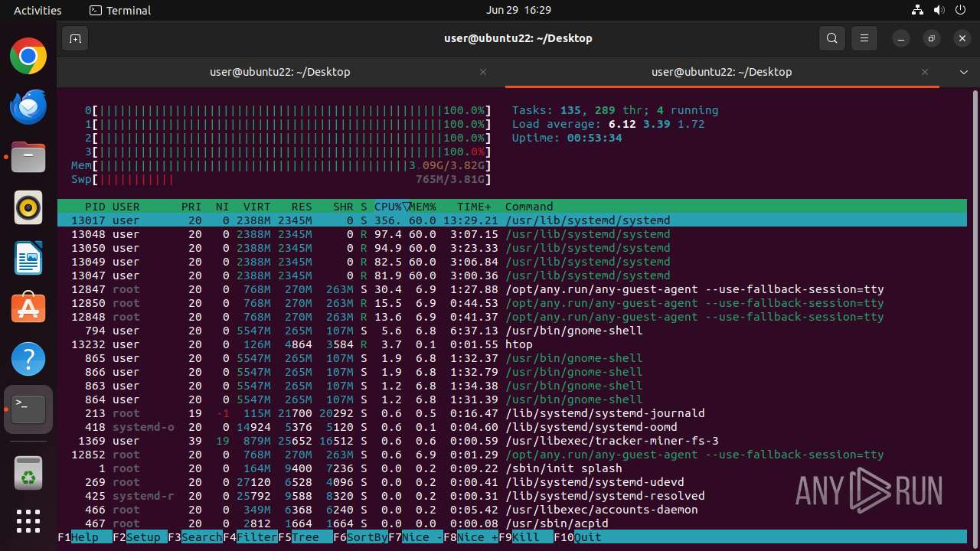
Task: Sort by the USER column header
Action: 126,207
